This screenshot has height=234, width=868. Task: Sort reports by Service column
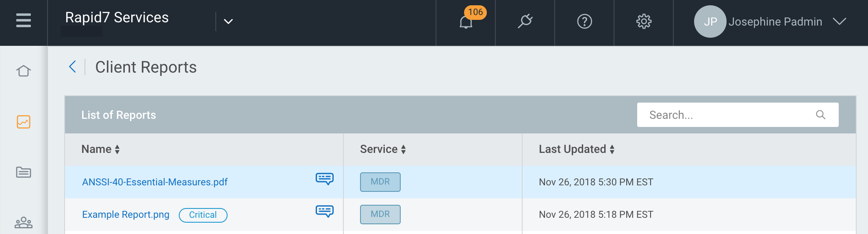coord(383,149)
